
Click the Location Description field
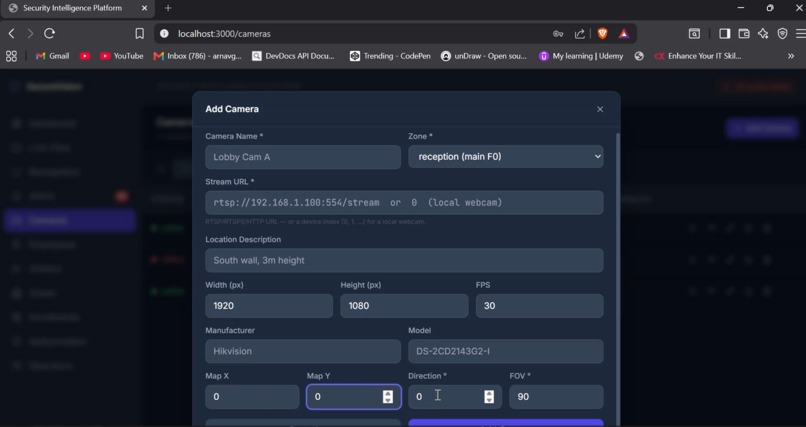[x=404, y=260]
